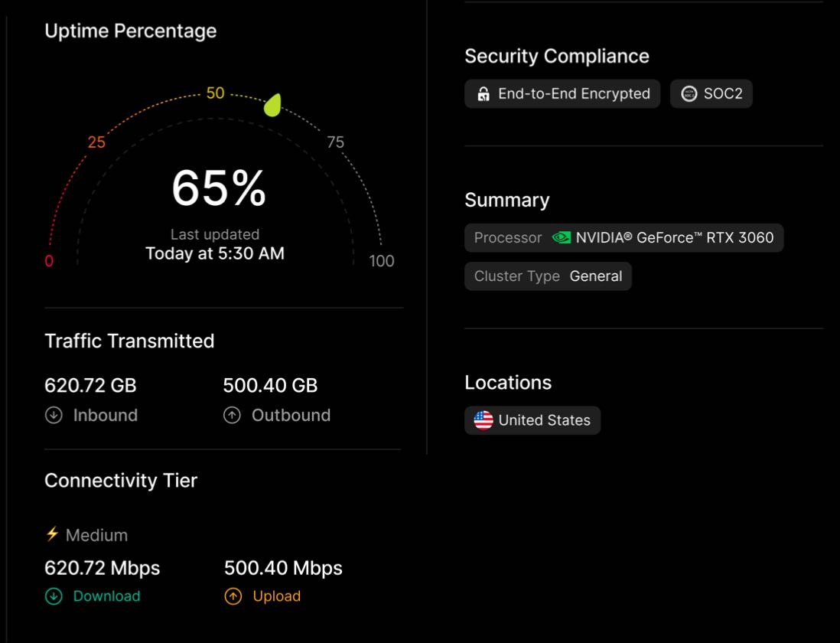Click the NVIDIA logo icon in Processor
The width and height of the screenshot is (840, 643).
pyautogui.click(x=562, y=237)
